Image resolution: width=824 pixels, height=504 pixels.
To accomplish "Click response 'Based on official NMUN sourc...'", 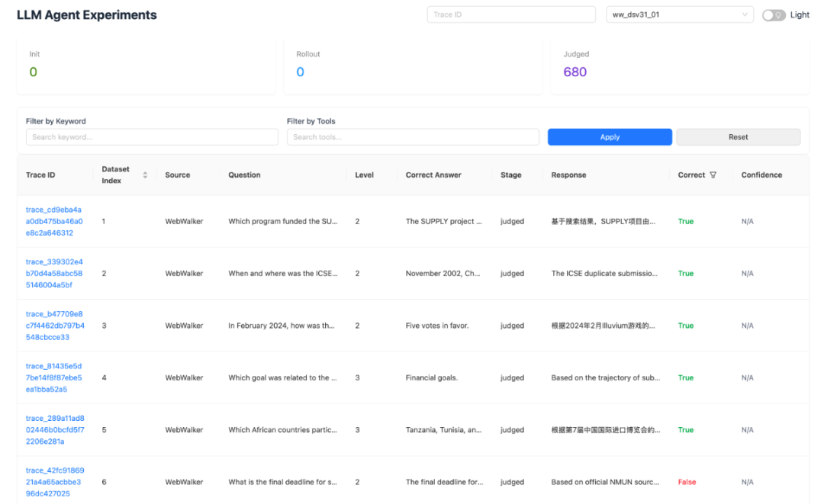I will (605, 482).
